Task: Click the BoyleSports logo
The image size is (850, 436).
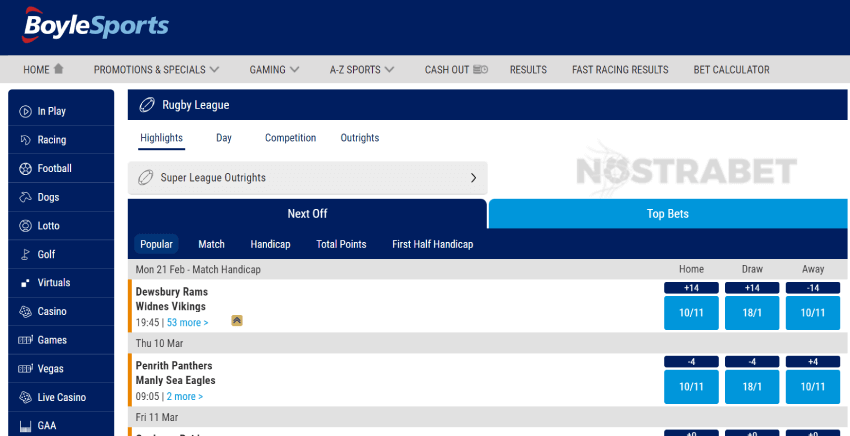Action: [x=95, y=25]
